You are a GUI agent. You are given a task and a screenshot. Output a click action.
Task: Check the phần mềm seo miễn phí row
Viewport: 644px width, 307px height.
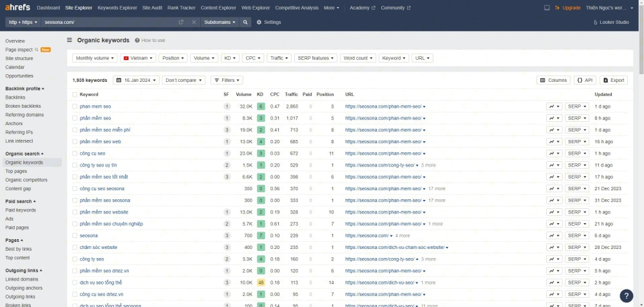[75, 130]
